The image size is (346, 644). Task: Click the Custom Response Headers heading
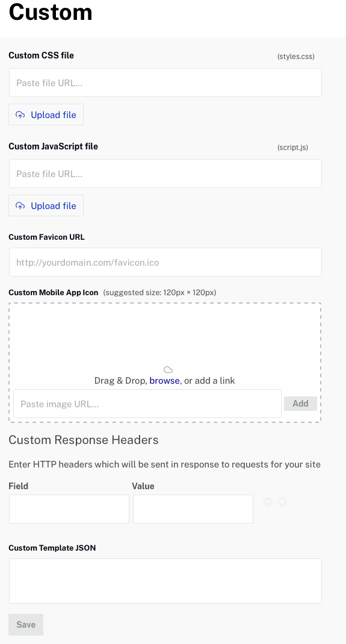coord(83,440)
